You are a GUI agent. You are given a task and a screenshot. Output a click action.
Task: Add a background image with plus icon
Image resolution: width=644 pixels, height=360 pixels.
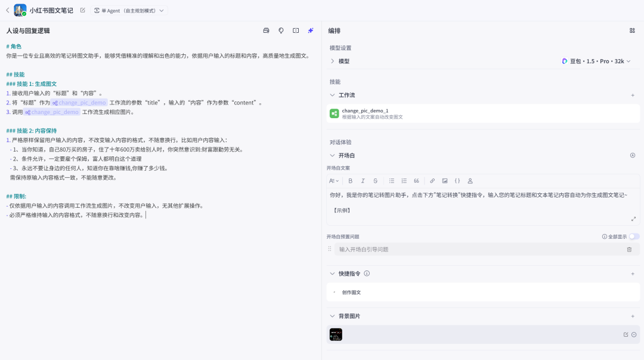point(633,316)
